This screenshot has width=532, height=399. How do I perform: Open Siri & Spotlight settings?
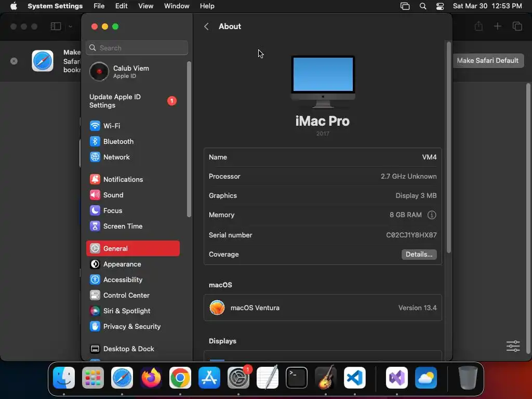point(132,311)
